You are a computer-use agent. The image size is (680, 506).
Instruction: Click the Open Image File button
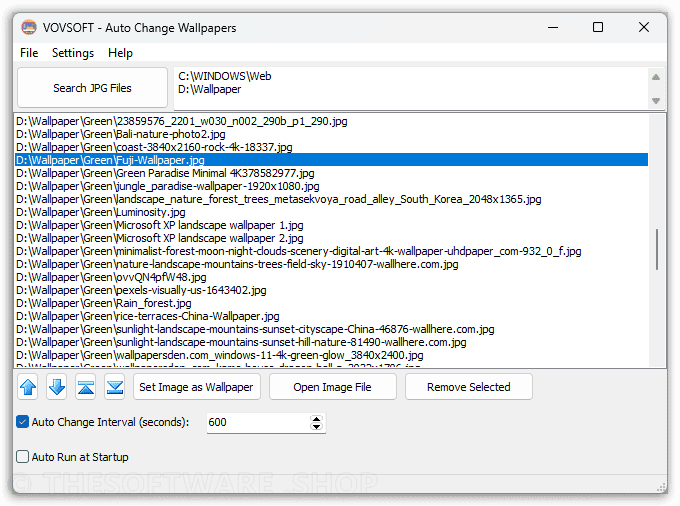(332, 387)
